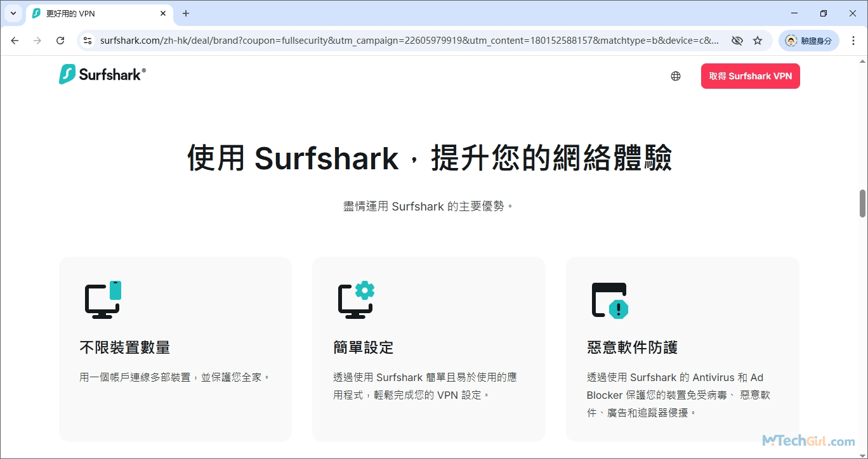Viewport: 868px width, 459px height.
Task: Click the Surfshark logo in page header
Action: [102, 74]
